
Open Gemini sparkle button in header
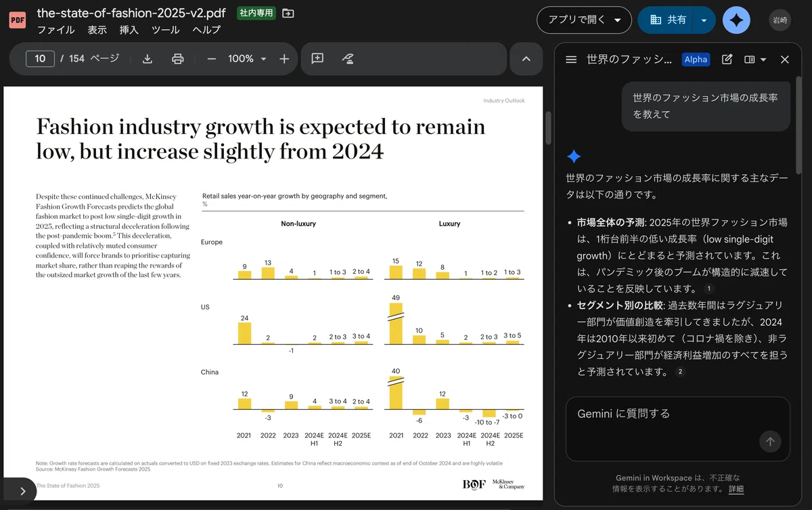[x=736, y=20]
